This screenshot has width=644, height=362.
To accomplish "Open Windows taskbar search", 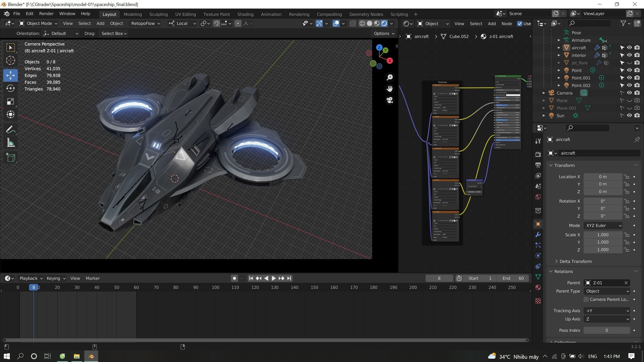I will (x=20, y=356).
